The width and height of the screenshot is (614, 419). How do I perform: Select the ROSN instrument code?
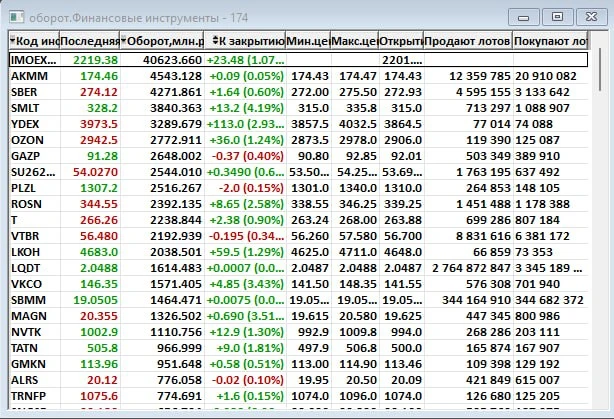(26, 204)
